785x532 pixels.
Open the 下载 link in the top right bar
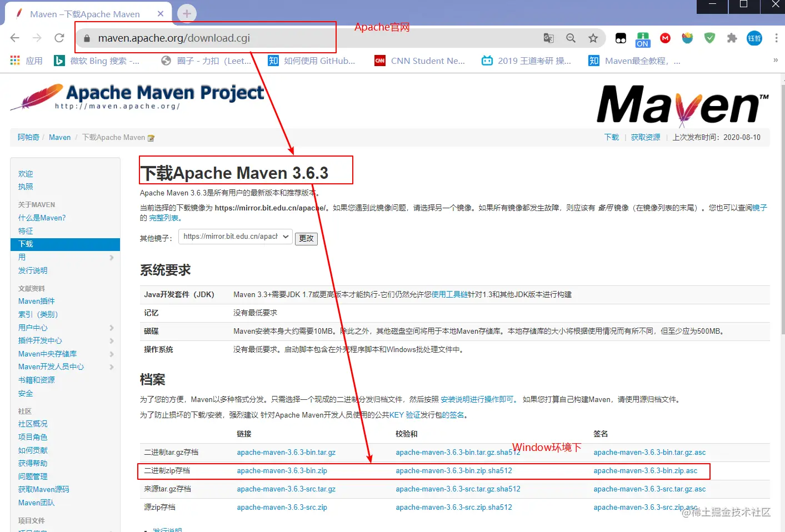[612, 137]
